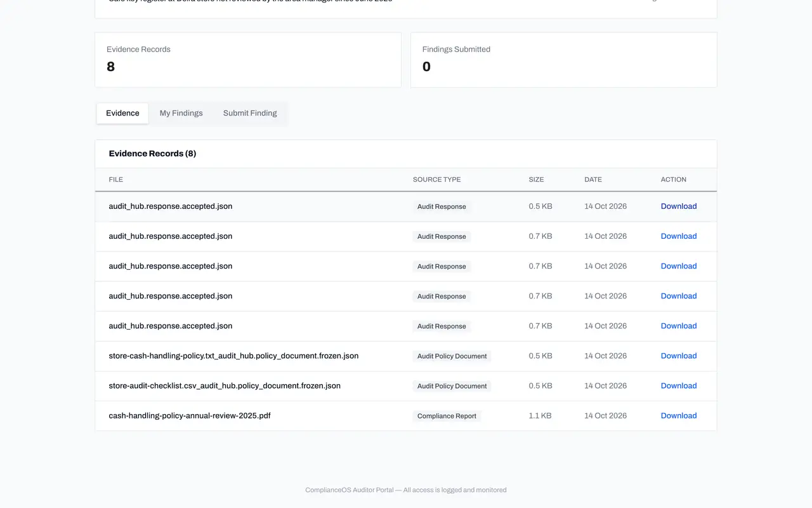Select the cash-handling-policy-annual-review-2025.pdf file name
The image size is (812, 508).
190,415
